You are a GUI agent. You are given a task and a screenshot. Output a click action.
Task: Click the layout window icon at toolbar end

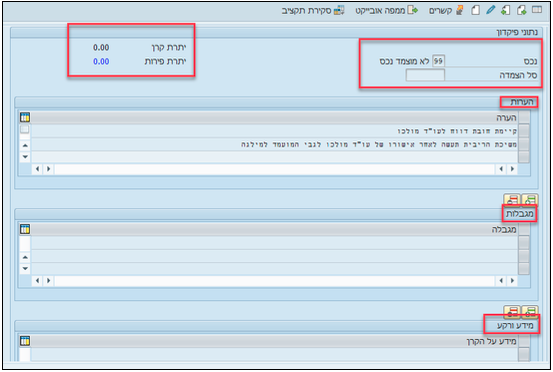(x=537, y=10)
